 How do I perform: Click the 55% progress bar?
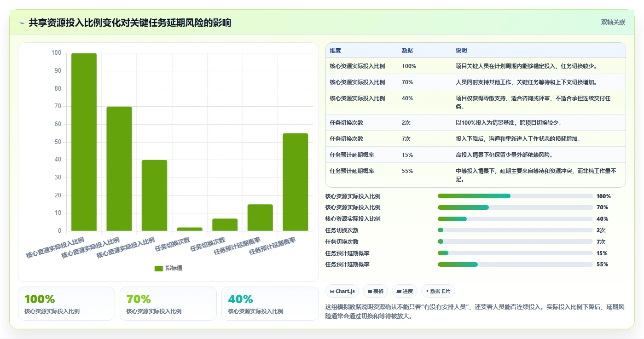(515, 264)
